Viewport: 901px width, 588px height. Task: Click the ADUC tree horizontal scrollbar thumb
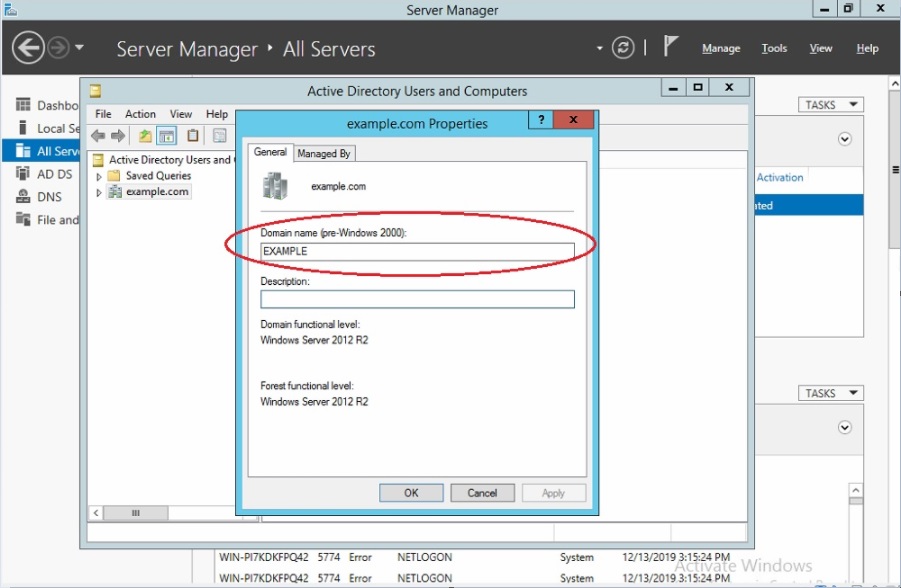pyautogui.click(x=136, y=513)
